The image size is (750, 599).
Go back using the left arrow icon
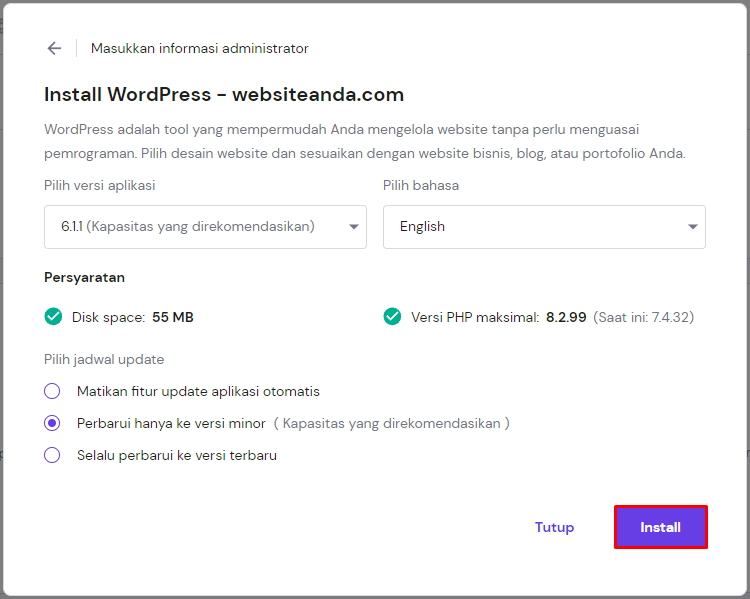(x=55, y=48)
